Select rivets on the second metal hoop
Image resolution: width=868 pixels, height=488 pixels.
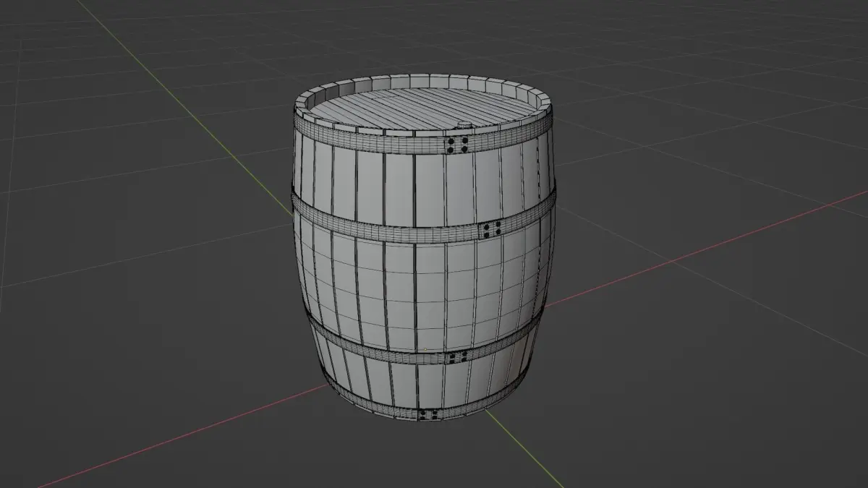coord(492,230)
